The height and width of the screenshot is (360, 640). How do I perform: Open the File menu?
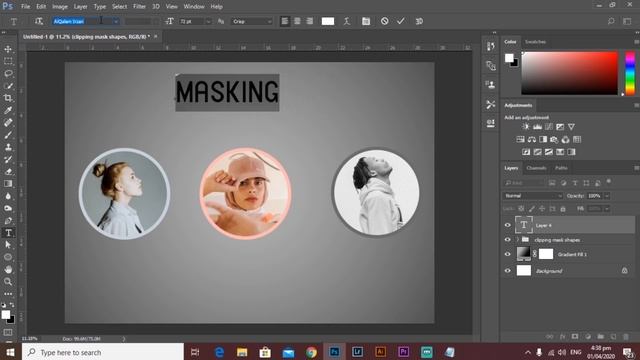coord(25,7)
